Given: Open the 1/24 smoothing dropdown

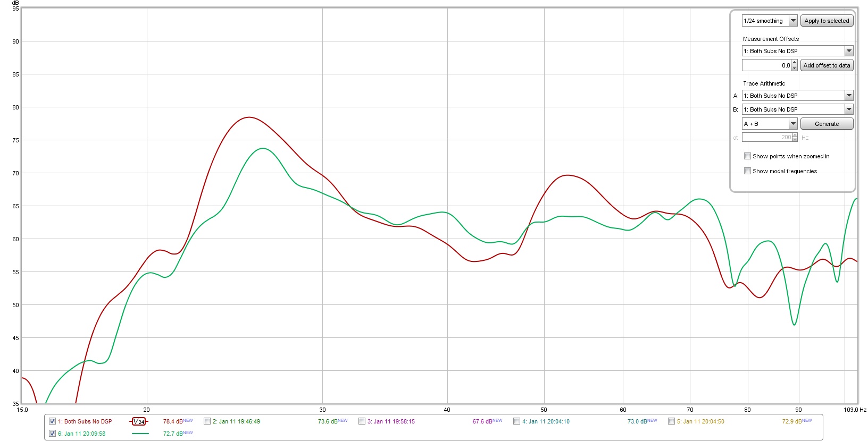Looking at the screenshot, I should click(793, 21).
